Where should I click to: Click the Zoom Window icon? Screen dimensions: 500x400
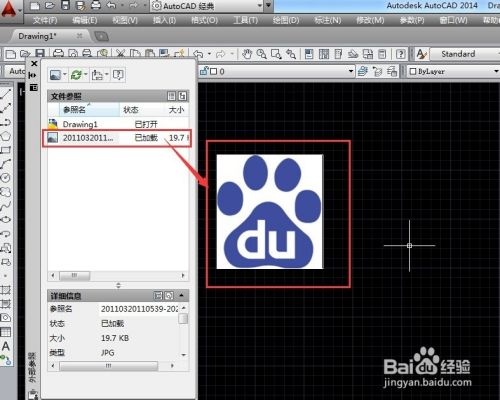pos(276,54)
